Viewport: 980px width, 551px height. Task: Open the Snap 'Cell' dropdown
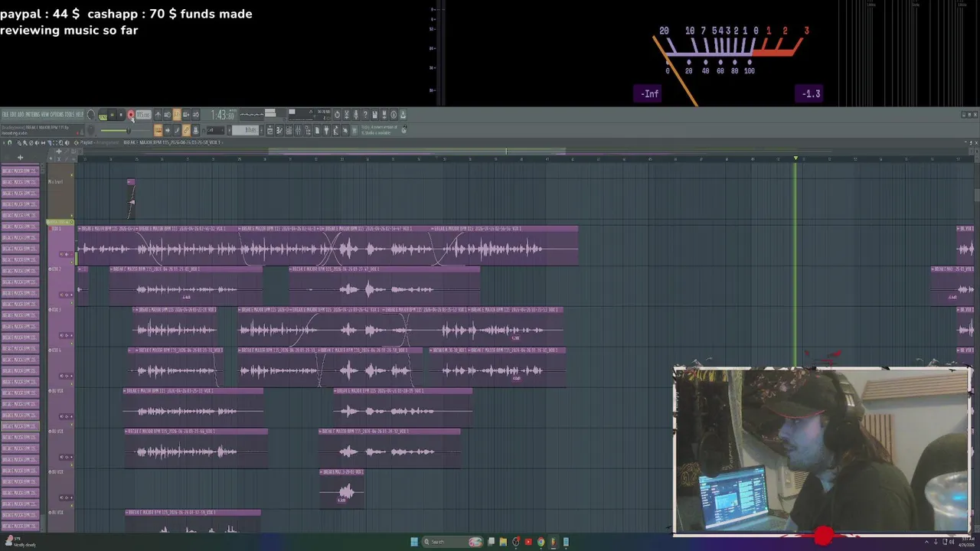[x=215, y=130]
